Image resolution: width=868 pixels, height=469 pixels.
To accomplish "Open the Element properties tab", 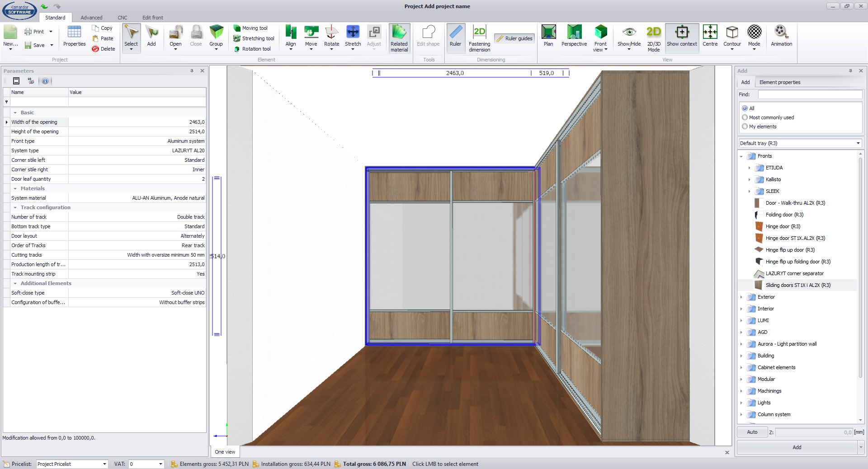I will pos(779,82).
